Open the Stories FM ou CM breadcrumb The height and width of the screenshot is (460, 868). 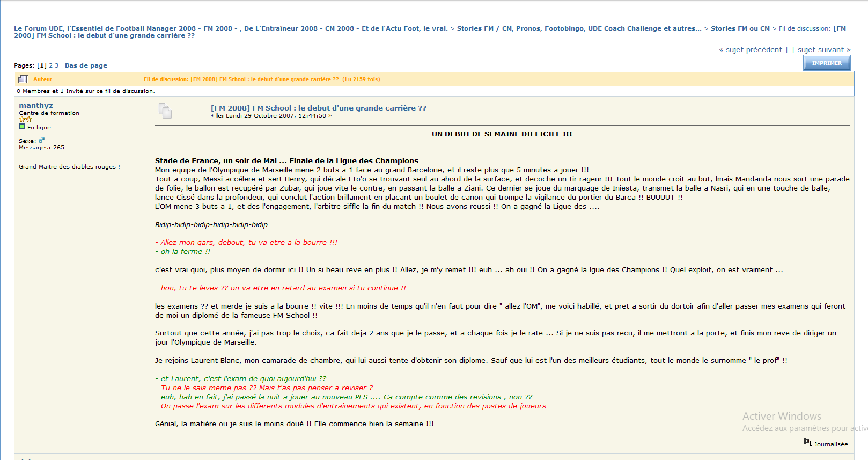point(740,28)
